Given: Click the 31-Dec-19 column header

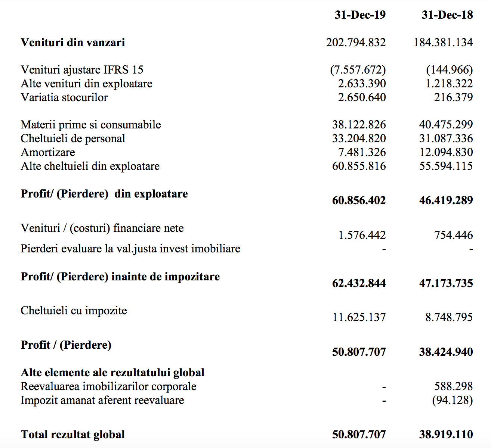Looking at the screenshot, I should [360, 15].
